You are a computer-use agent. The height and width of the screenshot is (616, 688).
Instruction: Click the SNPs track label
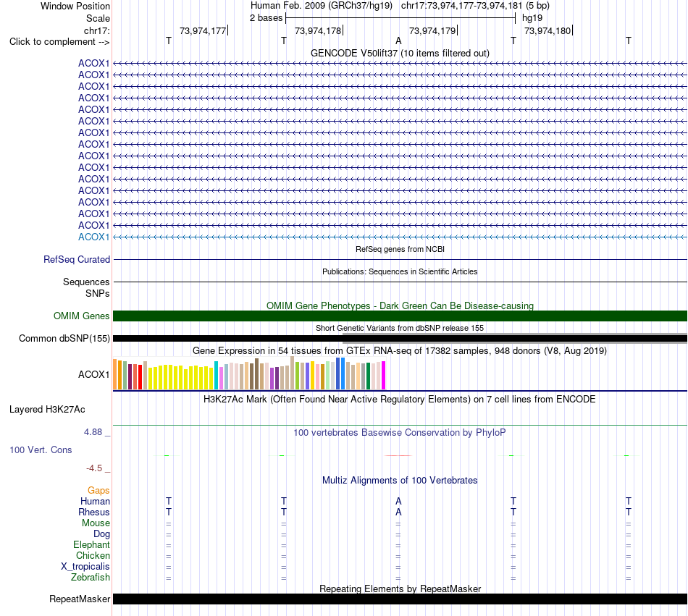pyautogui.click(x=98, y=293)
